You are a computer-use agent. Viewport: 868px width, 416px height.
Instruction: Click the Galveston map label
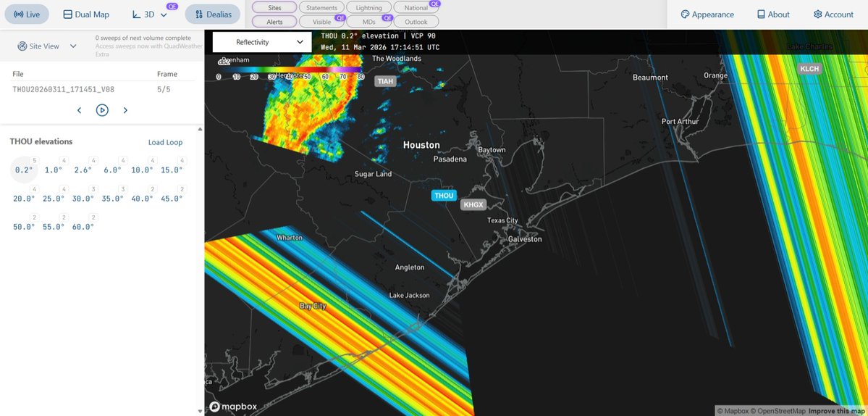click(x=526, y=239)
